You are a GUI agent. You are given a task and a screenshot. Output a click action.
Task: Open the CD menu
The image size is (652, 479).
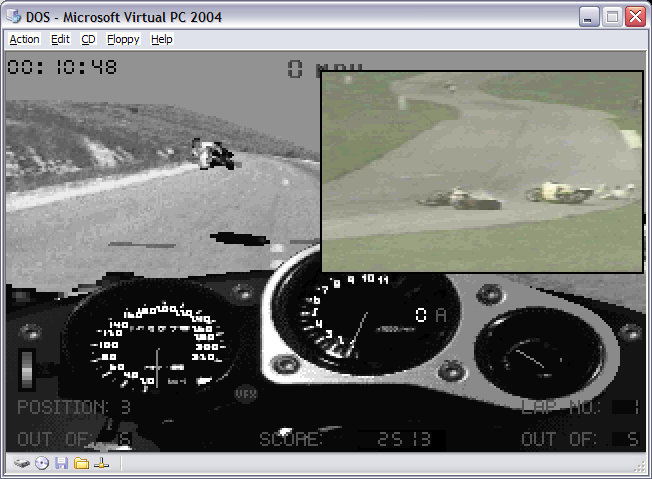click(x=88, y=40)
